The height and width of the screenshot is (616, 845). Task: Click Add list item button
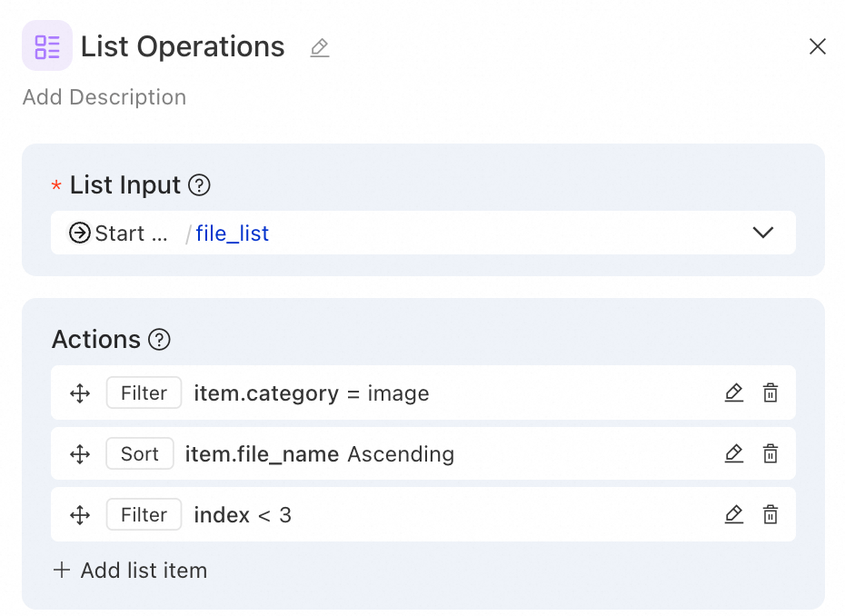131,571
